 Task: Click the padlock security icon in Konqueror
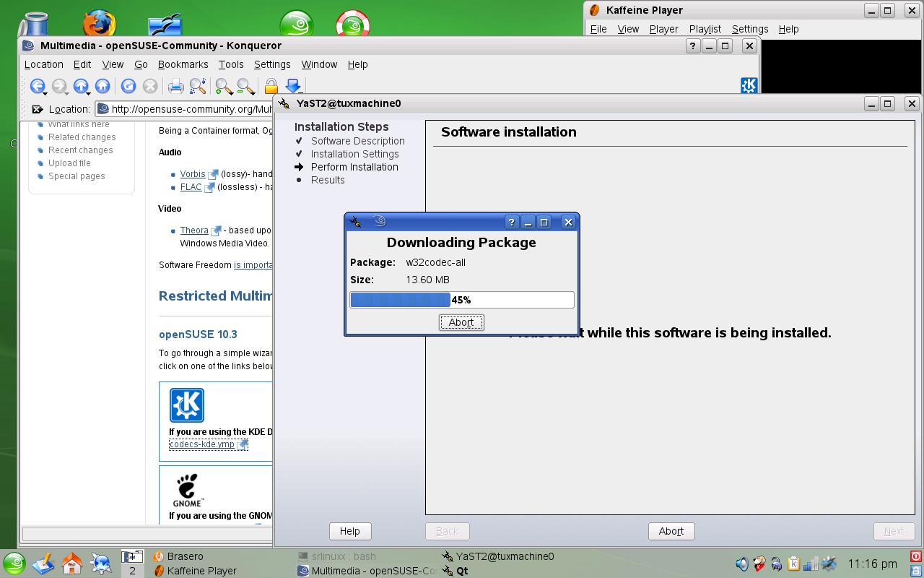271,87
